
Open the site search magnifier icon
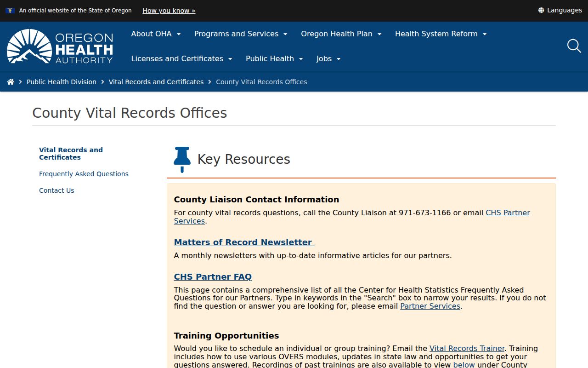(574, 46)
